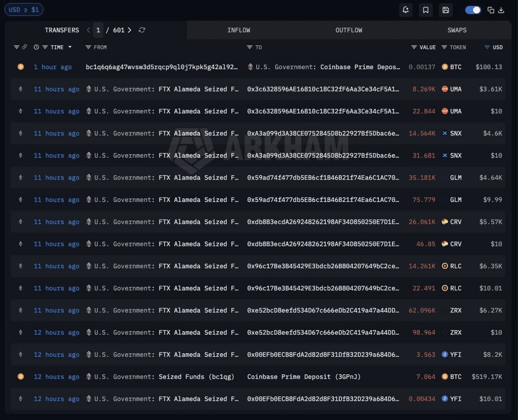Image resolution: width=518 pixels, height=420 pixels.
Task: Click the CRV token icon in 46.85 row
Action: pos(445,244)
